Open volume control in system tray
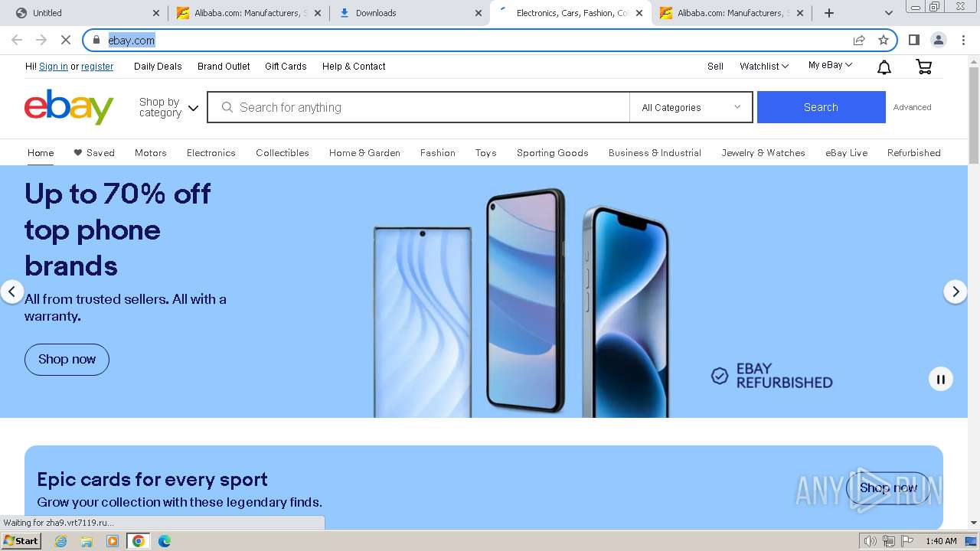Viewport: 980px width, 551px height. tap(870, 541)
